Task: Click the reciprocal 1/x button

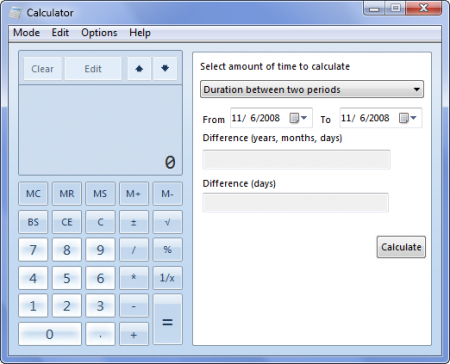Action: (x=167, y=278)
